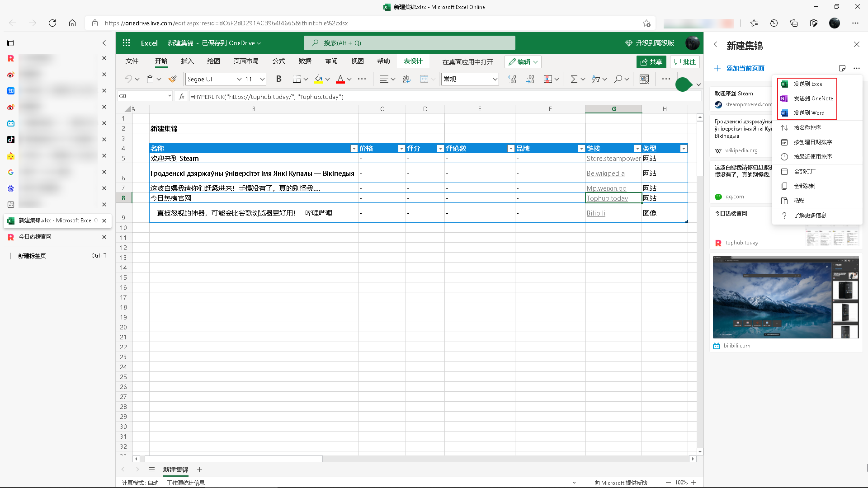Open the 链接 column filter dropdown
Viewport: 868px width, 488px height.
[x=637, y=149]
